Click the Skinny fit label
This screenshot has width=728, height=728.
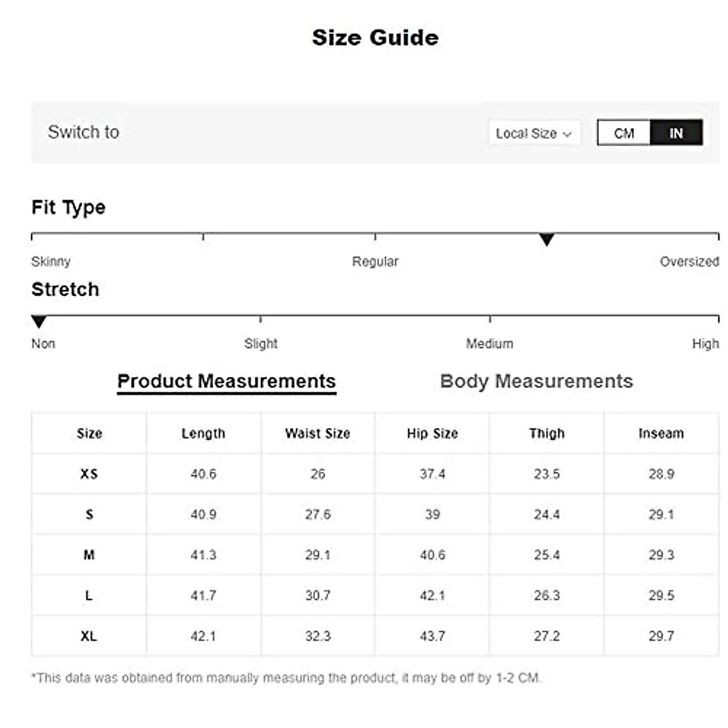[51, 261]
